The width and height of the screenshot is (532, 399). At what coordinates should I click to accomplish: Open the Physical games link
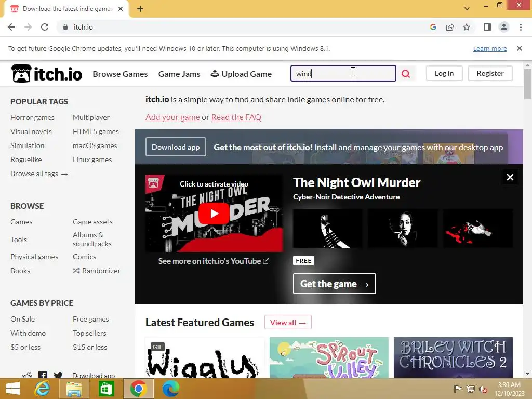(34, 257)
